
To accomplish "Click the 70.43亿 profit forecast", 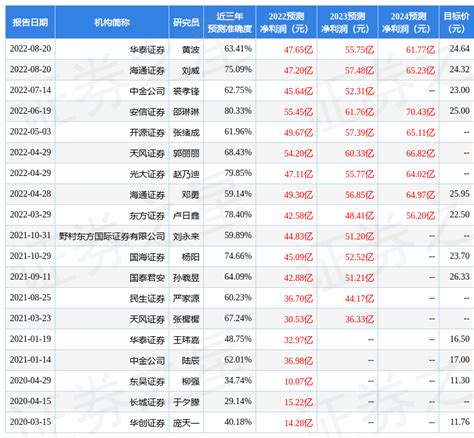I will pos(420,112).
